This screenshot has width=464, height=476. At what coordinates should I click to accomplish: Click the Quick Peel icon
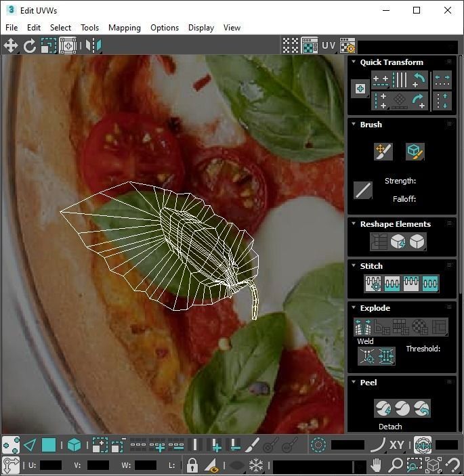(x=383, y=408)
